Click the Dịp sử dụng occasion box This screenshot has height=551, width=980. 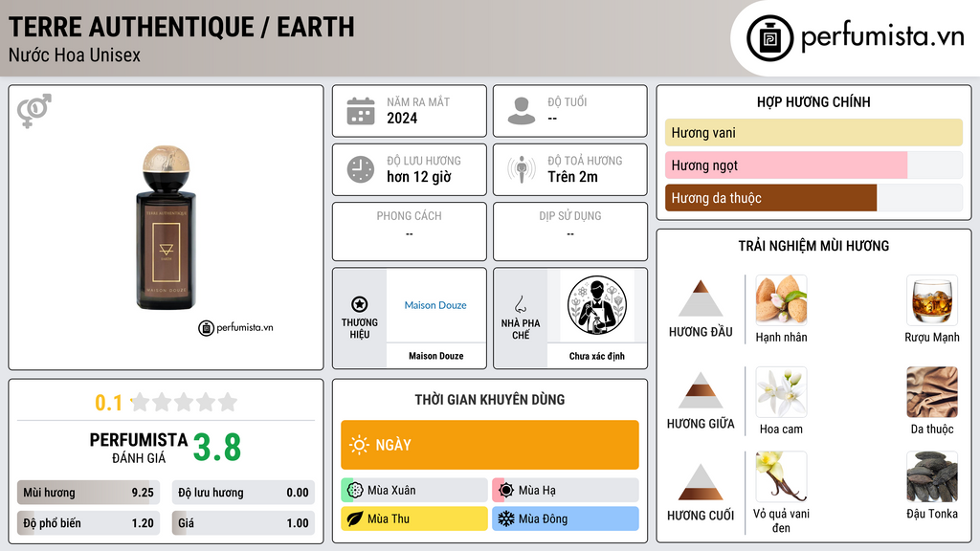(x=570, y=231)
